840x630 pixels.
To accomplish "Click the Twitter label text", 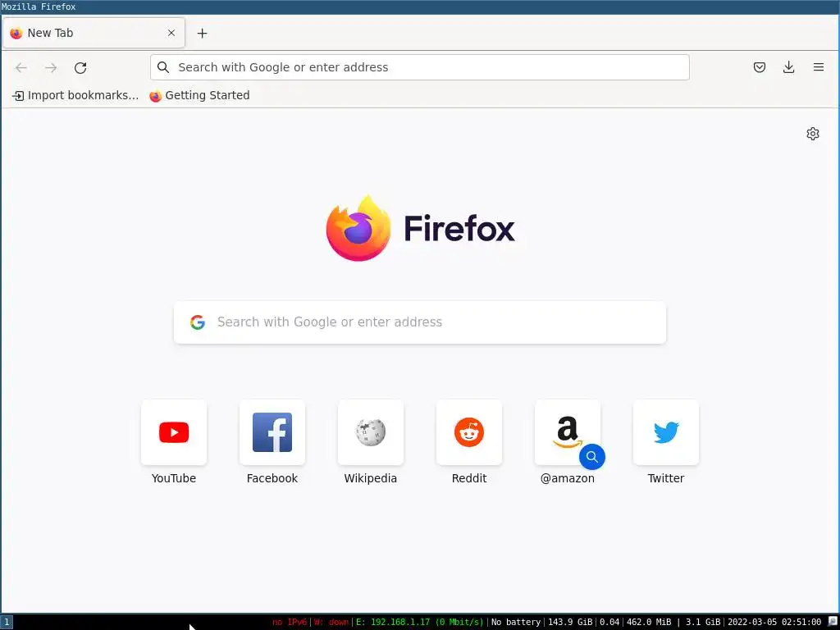I will pos(666,478).
